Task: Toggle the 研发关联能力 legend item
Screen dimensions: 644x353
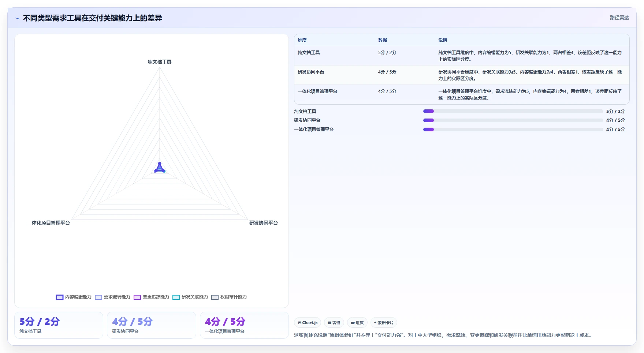Action: [x=190, y=297]
